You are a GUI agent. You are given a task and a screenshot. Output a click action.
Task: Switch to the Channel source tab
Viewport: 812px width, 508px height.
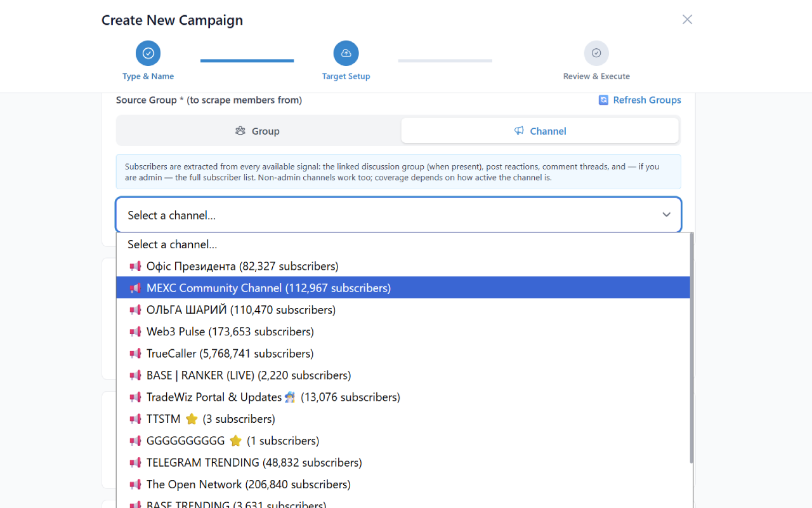click(x=540, y=131)
